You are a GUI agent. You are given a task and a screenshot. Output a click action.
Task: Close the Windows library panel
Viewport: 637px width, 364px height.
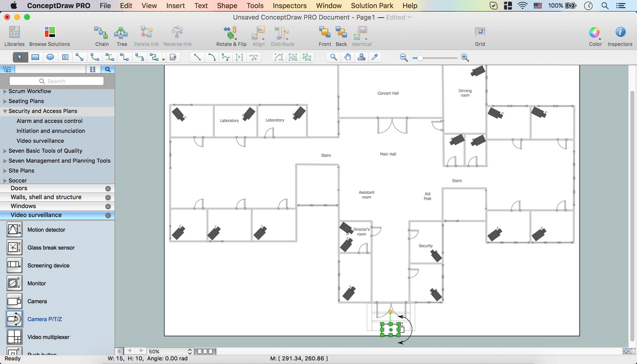(x=108, y=207)
